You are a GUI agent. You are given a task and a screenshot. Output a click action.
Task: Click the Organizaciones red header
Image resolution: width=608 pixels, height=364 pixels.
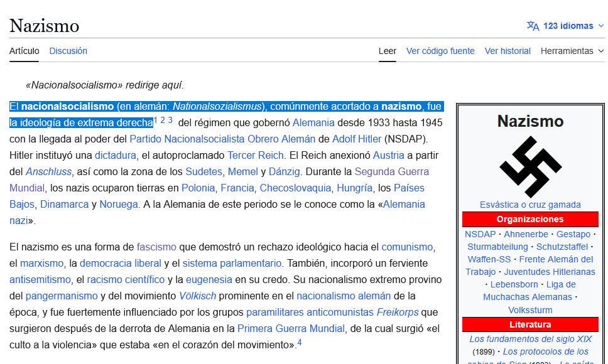pos(530,219)
